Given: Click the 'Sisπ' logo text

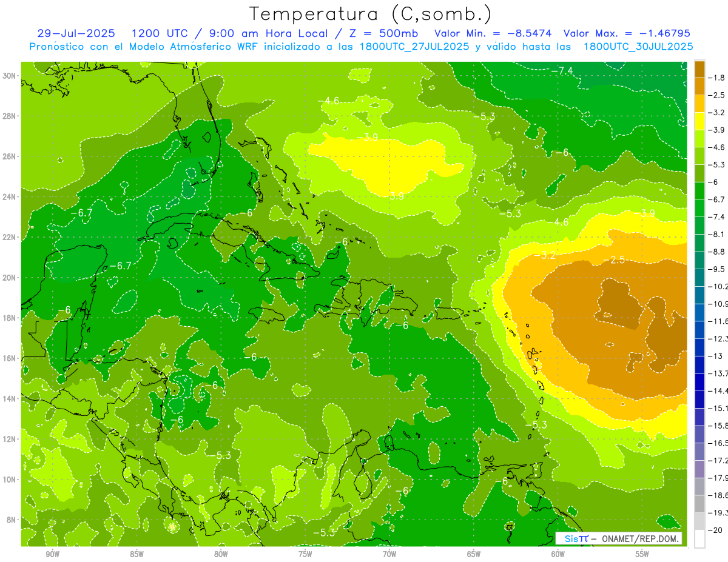Looking at the screenshot, I should click(576, 538).
